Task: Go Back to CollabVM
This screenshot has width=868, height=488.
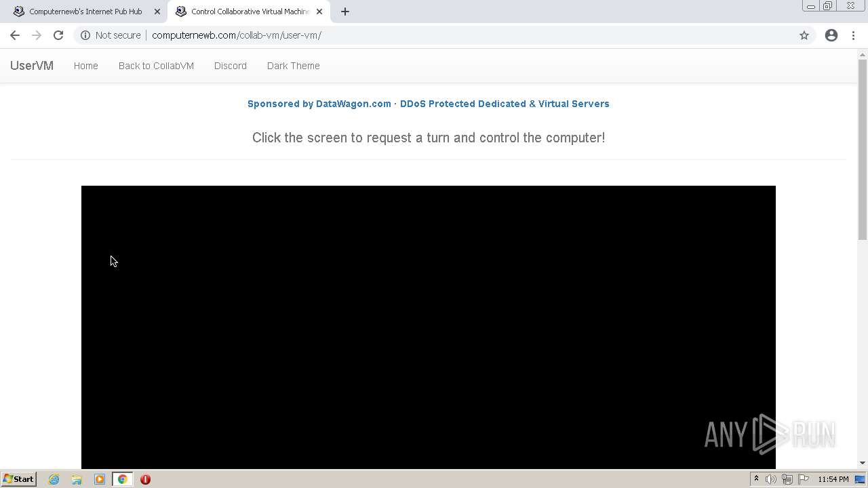Action: [x=156, y=66]
